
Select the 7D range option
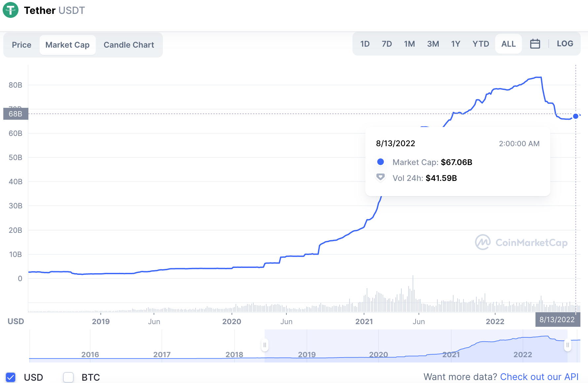pyautogui.click(x=387, y=43)
